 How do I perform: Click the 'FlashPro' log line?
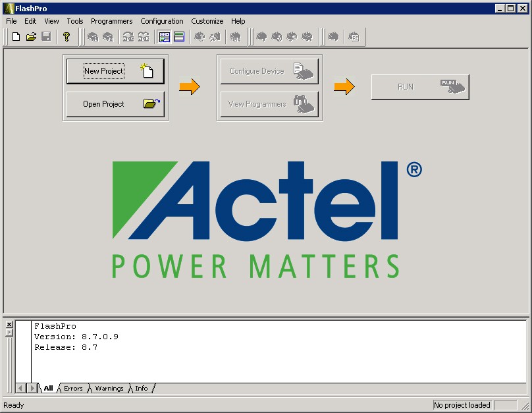(55, 326)
